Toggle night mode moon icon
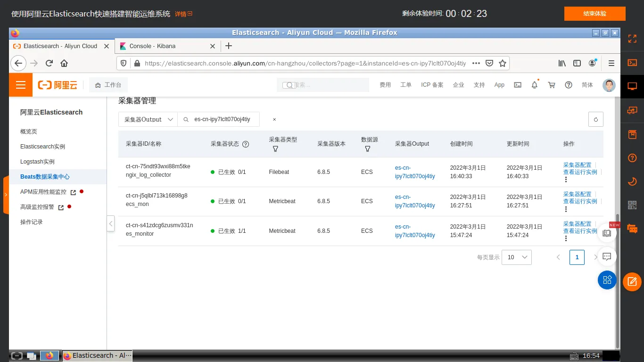The image size is (644, 362). 632,181
